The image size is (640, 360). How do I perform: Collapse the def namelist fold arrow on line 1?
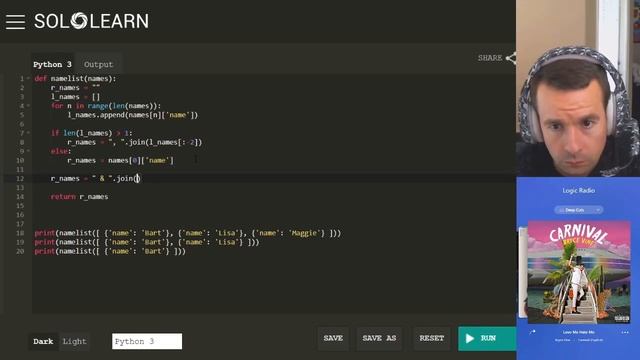pos(28,78)
